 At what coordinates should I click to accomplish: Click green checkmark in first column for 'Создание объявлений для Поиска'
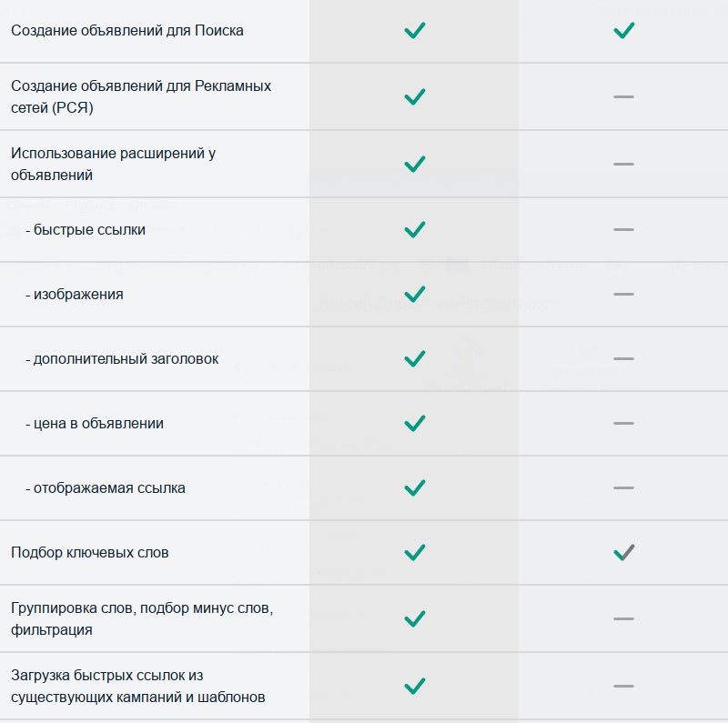[415, 31]
